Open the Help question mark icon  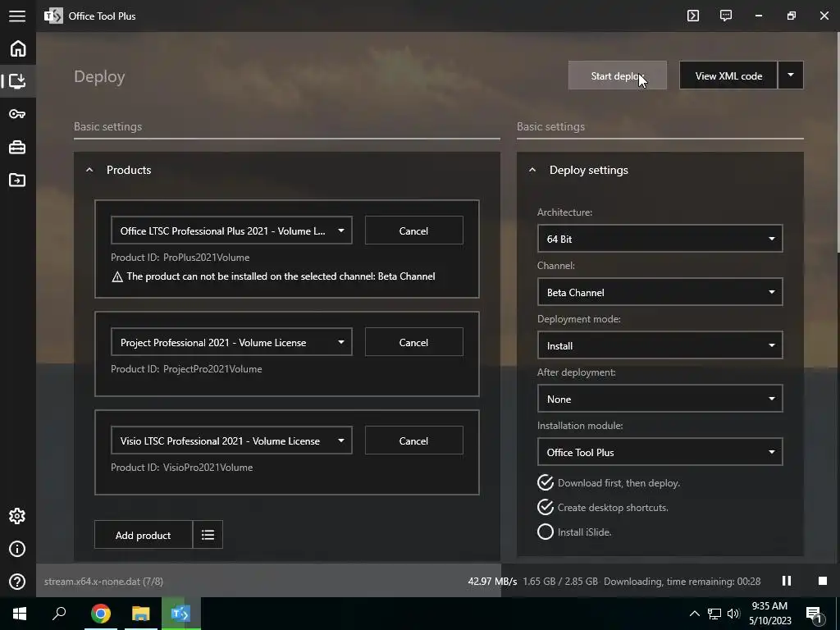(18, 582)
